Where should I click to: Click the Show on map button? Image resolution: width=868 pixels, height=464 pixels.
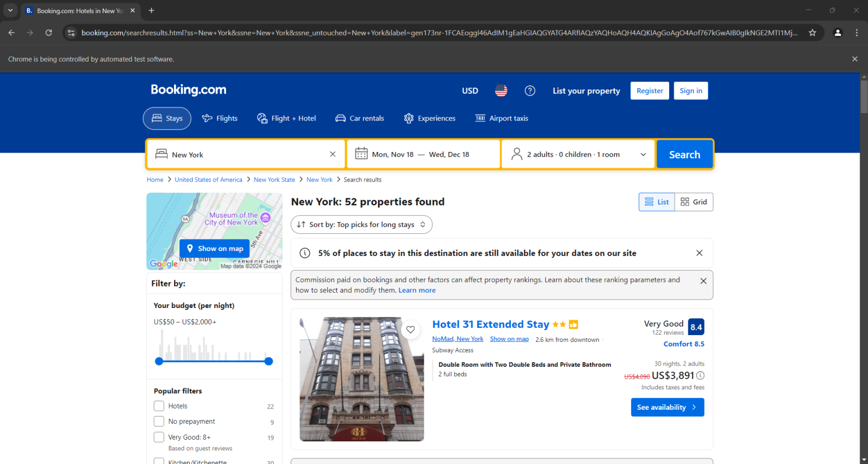(214, 248)
